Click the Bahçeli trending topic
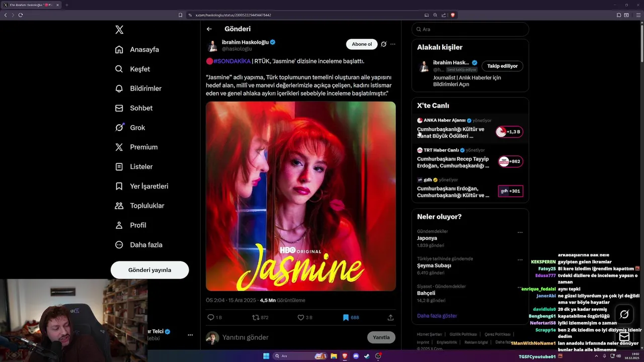 tap(426, 293)
